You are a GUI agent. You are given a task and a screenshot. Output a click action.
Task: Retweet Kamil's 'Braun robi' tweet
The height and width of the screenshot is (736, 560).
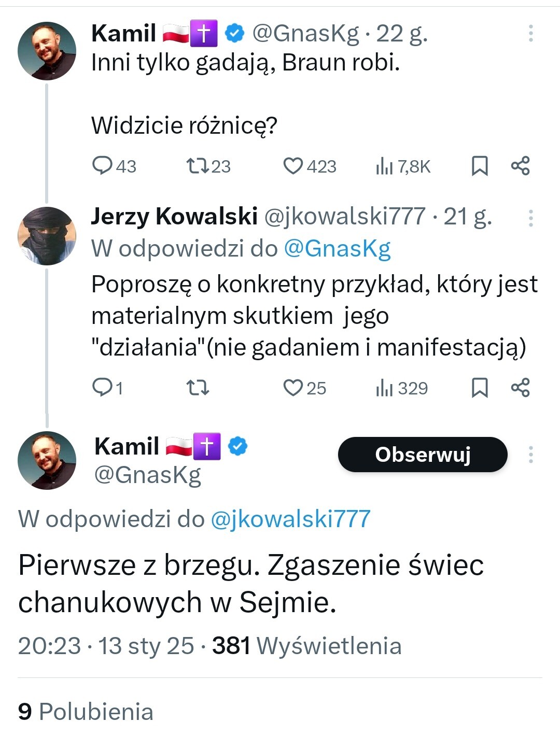[198, 166]
